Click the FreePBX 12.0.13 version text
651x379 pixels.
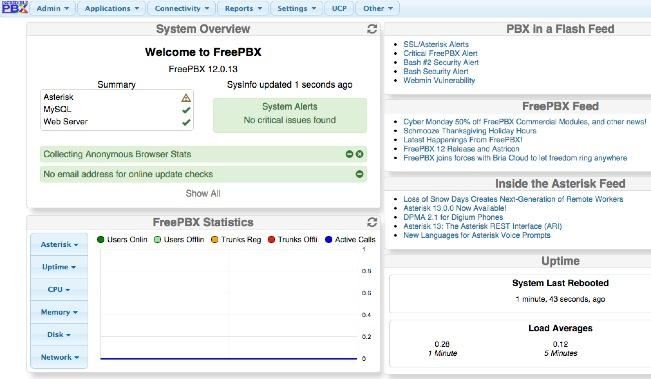click(203, 69)
